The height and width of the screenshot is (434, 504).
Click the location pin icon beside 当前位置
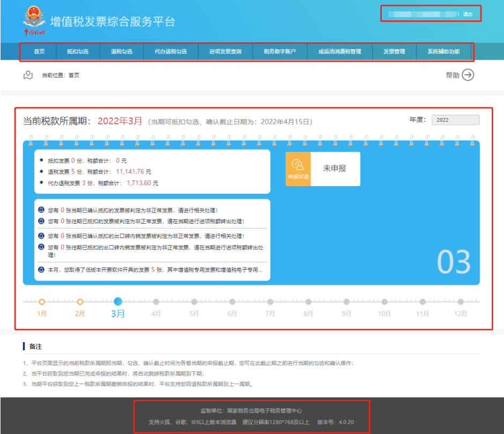pyautogui.click(x=28, y=75)
